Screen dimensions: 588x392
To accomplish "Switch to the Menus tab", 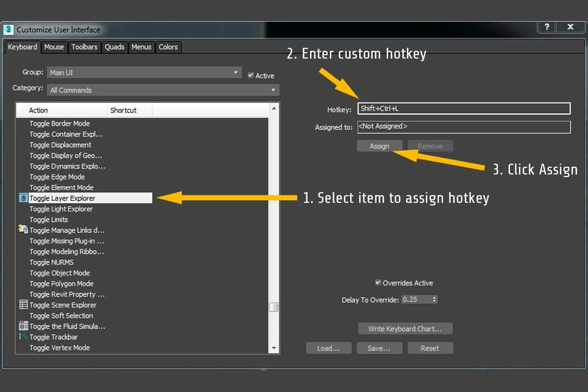I will pos(141,47).
